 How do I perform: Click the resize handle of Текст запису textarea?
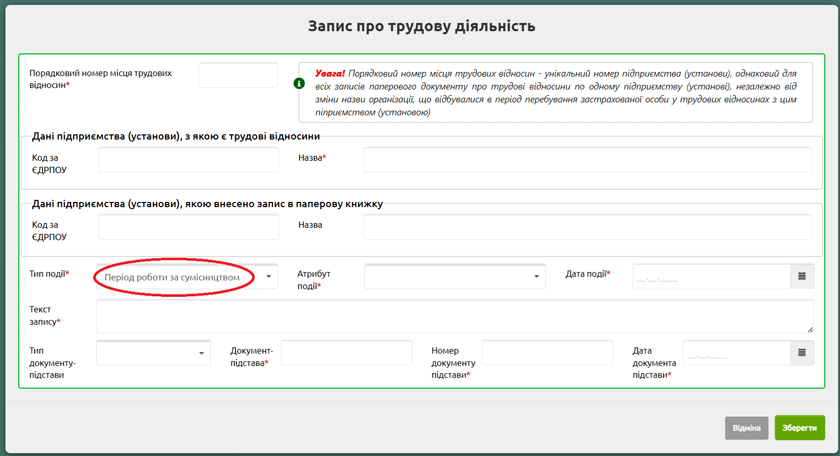tap(809, 328)
